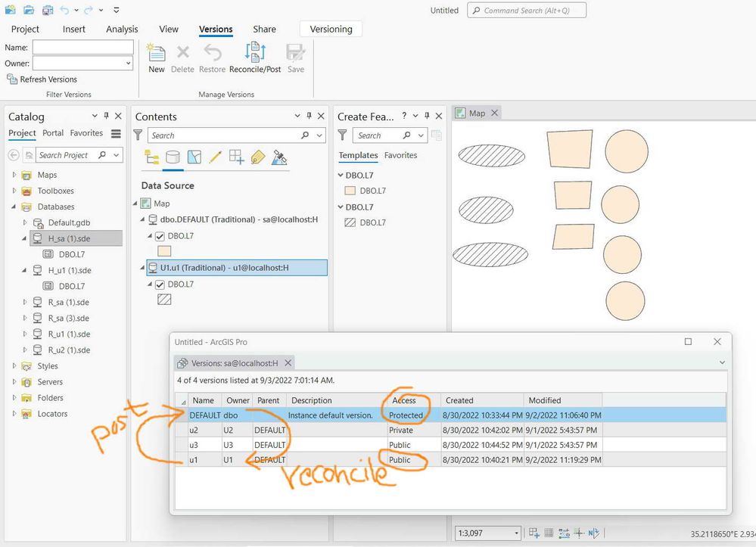Open the Insert ribbon tab
The width and height of the screenshot is (756, 547).
coord(73,29)
